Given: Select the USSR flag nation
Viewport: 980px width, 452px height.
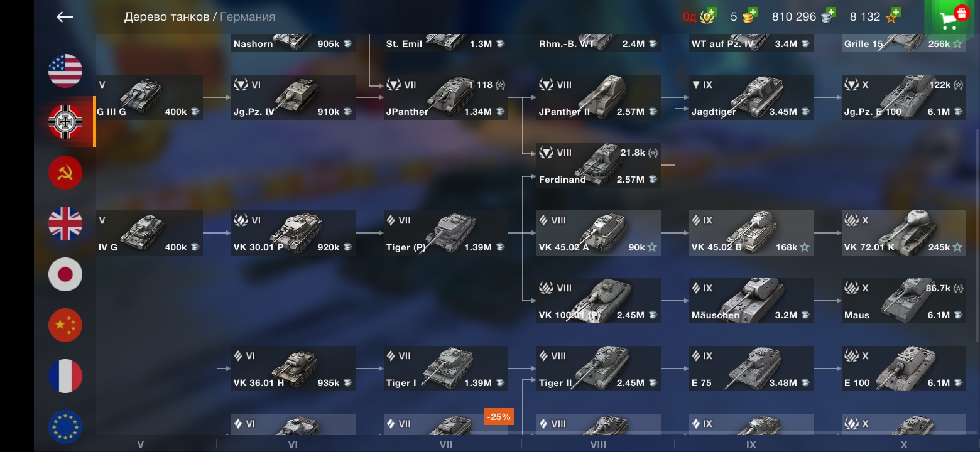Looking at the screenshot, I should [x=65, y=172].
